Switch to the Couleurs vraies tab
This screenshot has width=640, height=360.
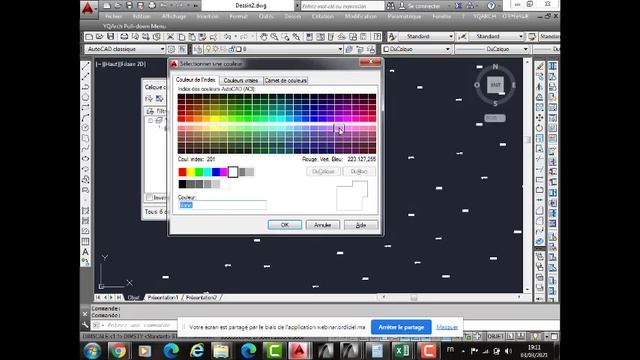[241, 80]
